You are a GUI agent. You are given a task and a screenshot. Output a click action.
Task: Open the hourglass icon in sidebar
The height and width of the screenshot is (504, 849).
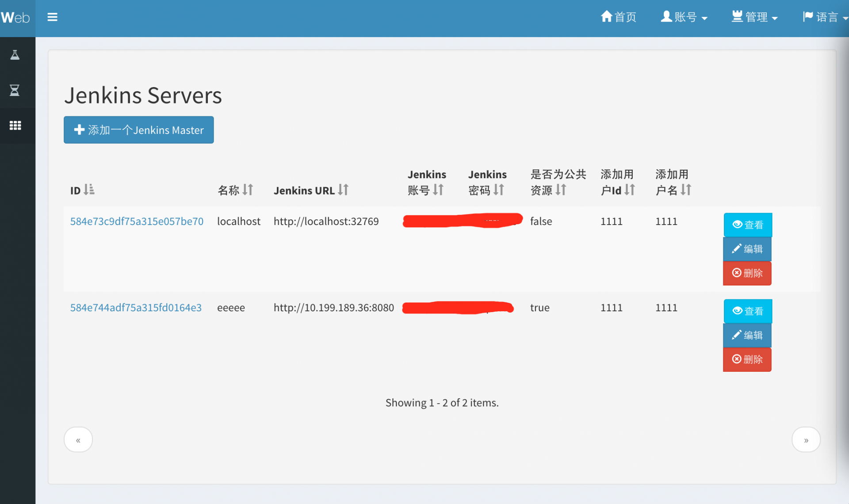click(15, 90)
